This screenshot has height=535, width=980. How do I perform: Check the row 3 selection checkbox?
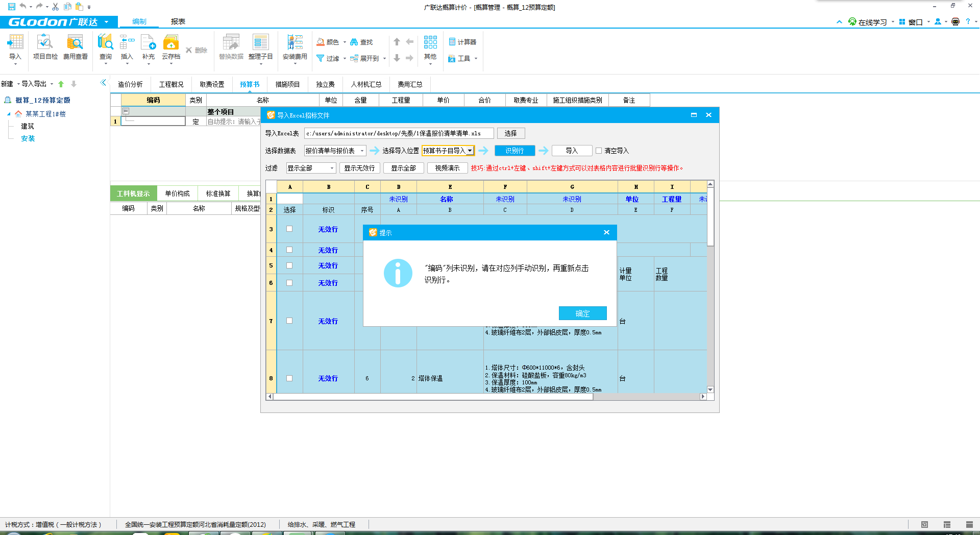pos(289,229)
